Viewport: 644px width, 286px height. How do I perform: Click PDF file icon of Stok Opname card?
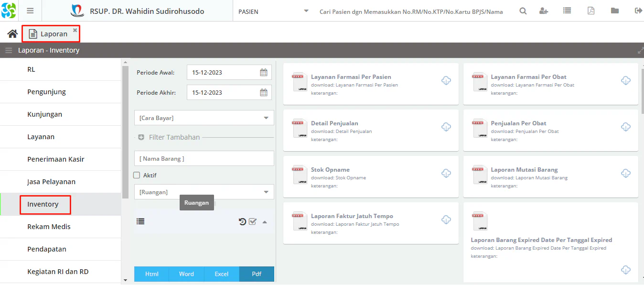tap(300, 175)
